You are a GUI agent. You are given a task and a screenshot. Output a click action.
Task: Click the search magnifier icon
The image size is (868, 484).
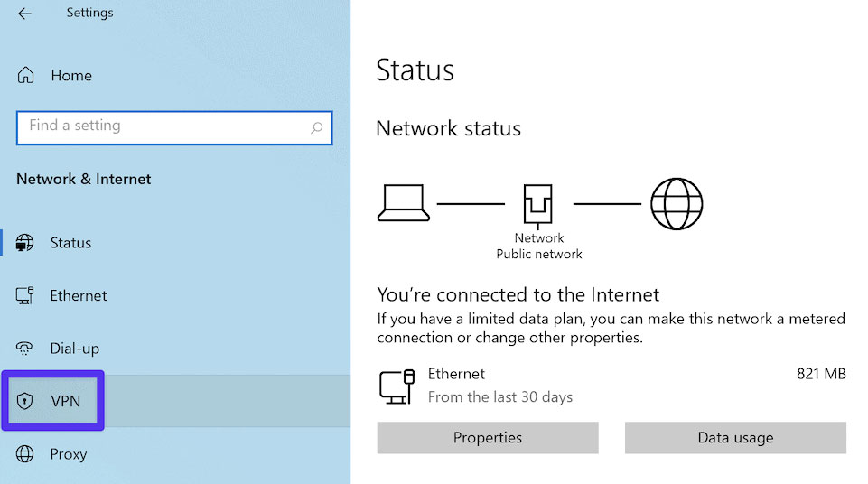tap(317, 128)
